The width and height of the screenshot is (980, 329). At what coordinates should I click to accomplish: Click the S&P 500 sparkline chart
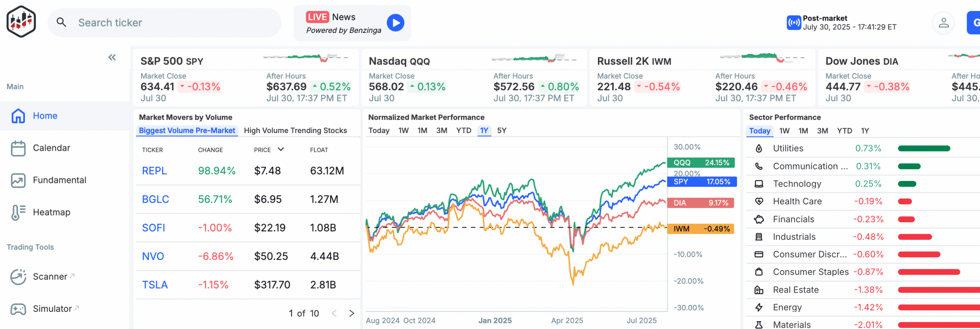click(305, 58)
